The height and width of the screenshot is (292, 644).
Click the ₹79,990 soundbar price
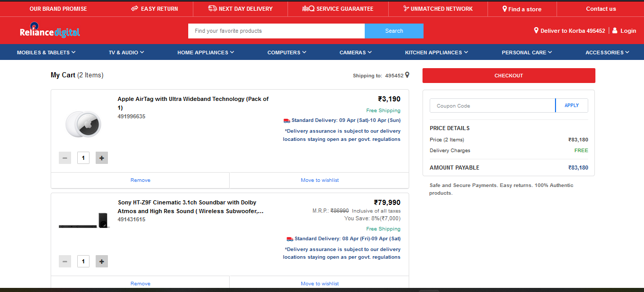point(387,202)
